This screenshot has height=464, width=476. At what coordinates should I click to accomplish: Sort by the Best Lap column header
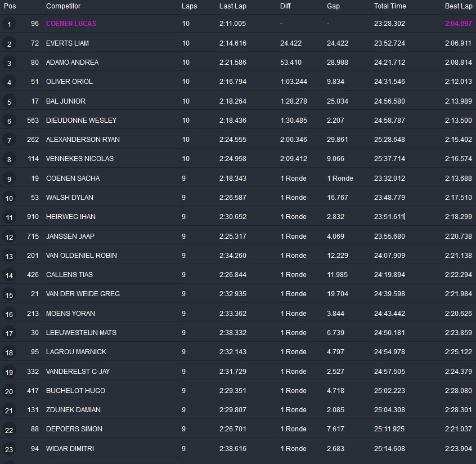click(x=458, y=6)
